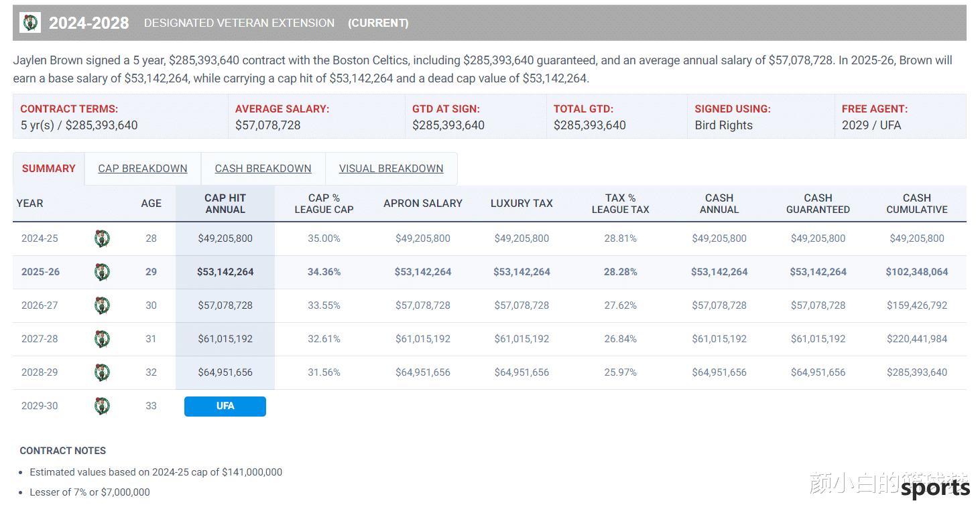Click the 2029-30 year cell
Screen dimensions: 980x509
[40, 406]
